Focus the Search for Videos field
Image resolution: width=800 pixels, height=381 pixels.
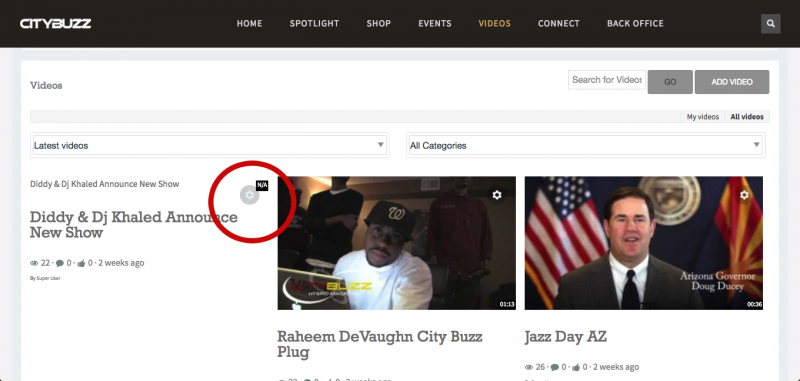(x=607, y=80)
